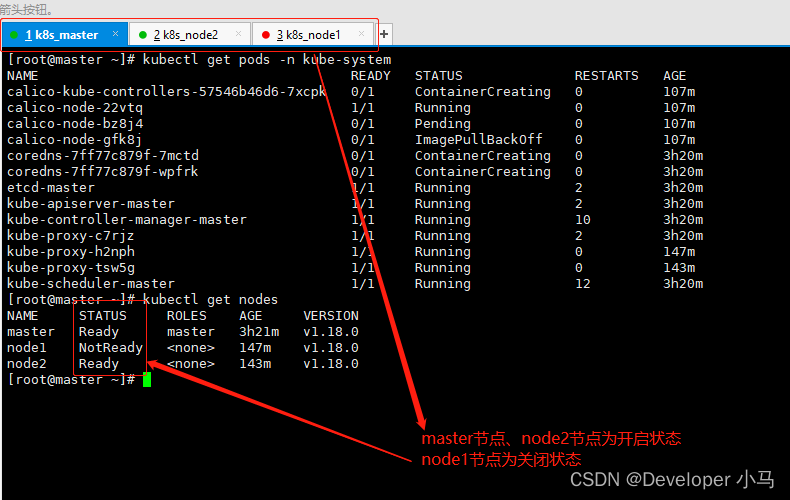Image resolution: width=790 pixels, height=500 pixels.
Task: Click the green status dot on k8s_master tab
Action: [14, 35]
